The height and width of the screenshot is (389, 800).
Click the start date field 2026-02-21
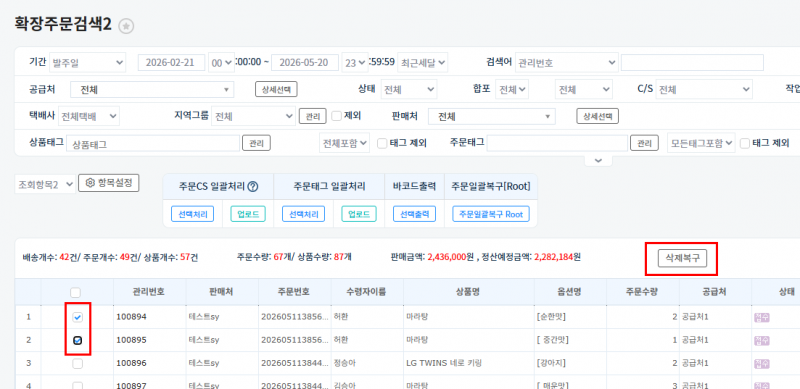tap(171, 63)
